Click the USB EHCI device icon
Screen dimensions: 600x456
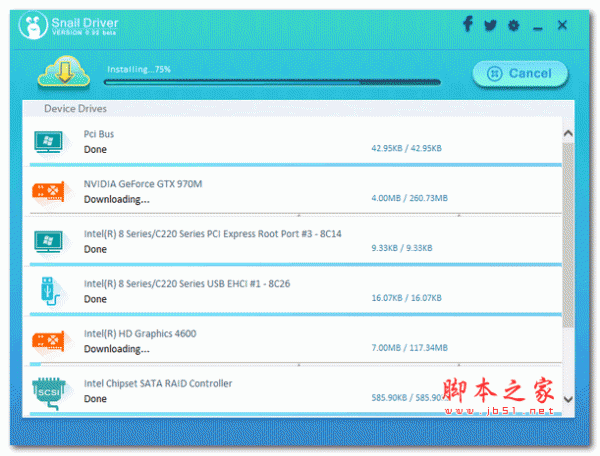coord(49,292)
